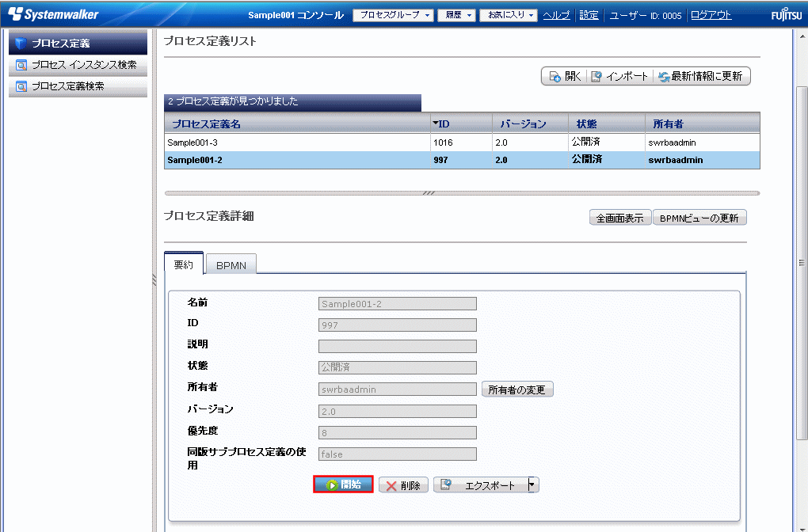This screenshot has height=532, width=808.
Task: Click the 状態 field showing 公開済
Action: (398, 367)
